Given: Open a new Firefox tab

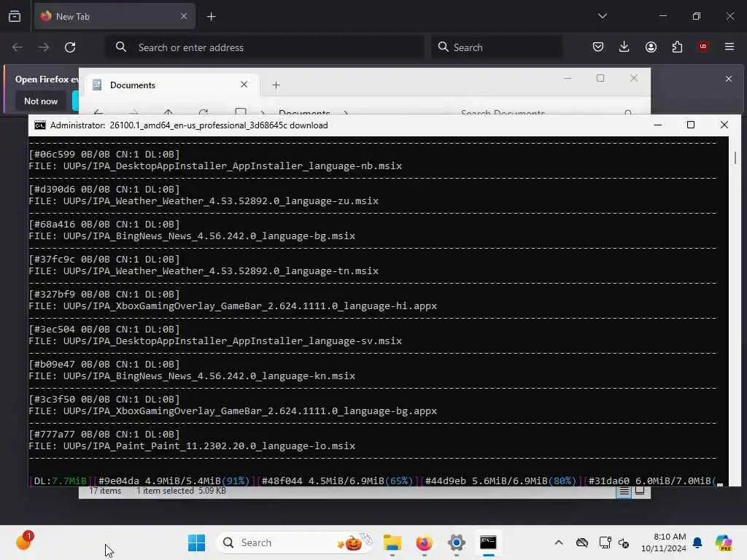Looking at the screenshot, I should (x=211, y=17).
